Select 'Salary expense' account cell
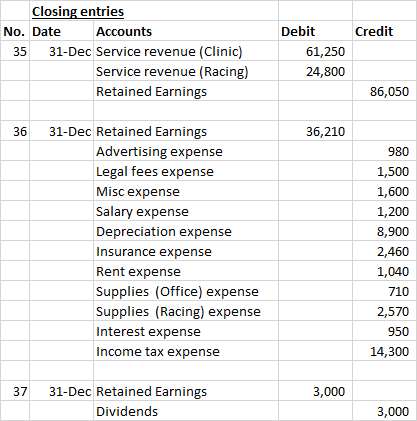Screen dimensions: 417x421 click(x=186, y=211)
